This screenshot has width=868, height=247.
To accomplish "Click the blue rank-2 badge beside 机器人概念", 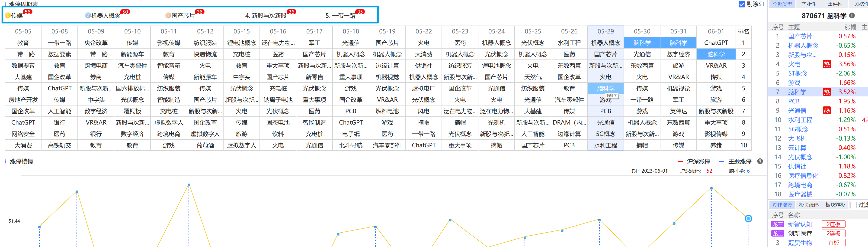I will [88, 16].
